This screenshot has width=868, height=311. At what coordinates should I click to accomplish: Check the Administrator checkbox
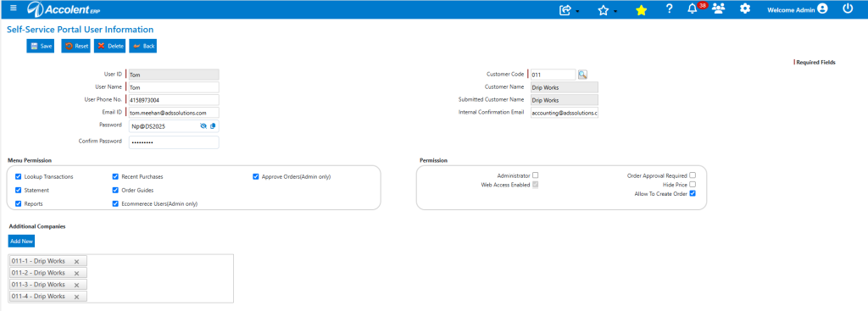[536, 175]
